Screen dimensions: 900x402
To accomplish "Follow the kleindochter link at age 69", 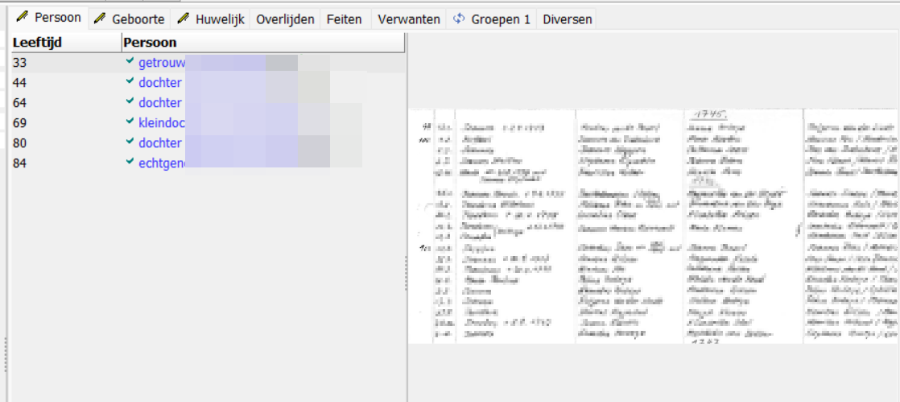I will click(162, 123).
